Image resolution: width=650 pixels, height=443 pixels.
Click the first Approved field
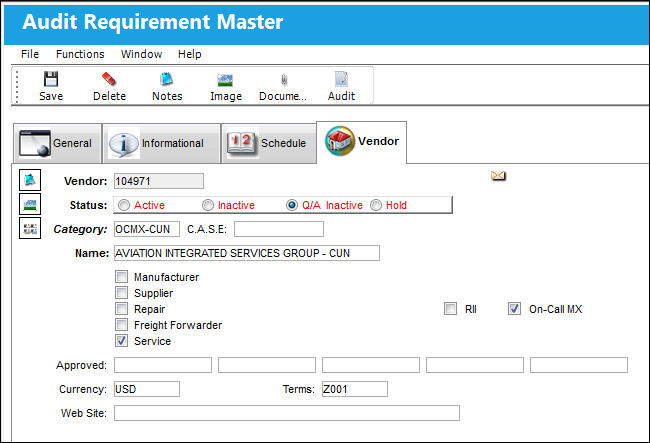[x=163, y=365]
